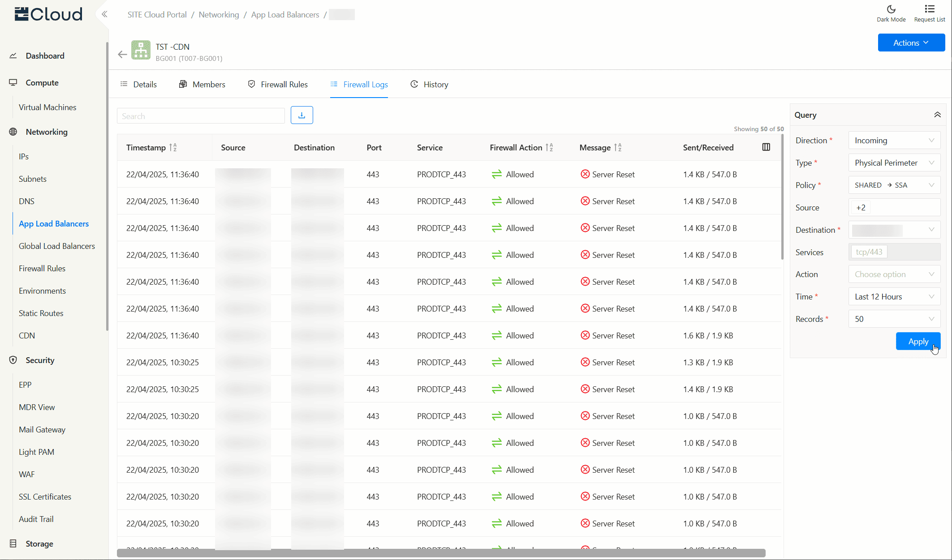Image resolution: width=952 pixels, height=560 pixels.
Task: Click the horizontal scrollbar under the table
Action: click(441, 553)
